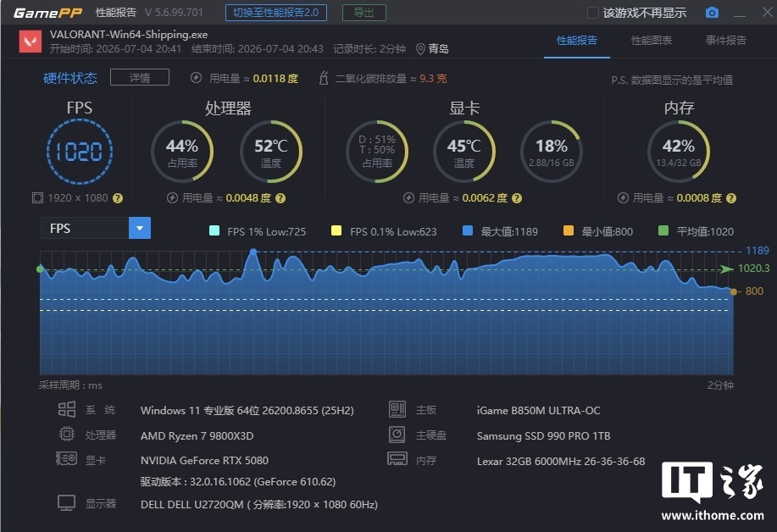This screenshot has height=532, width=777.
Task: Click the GamePP logo
Action: coord(47,13)
